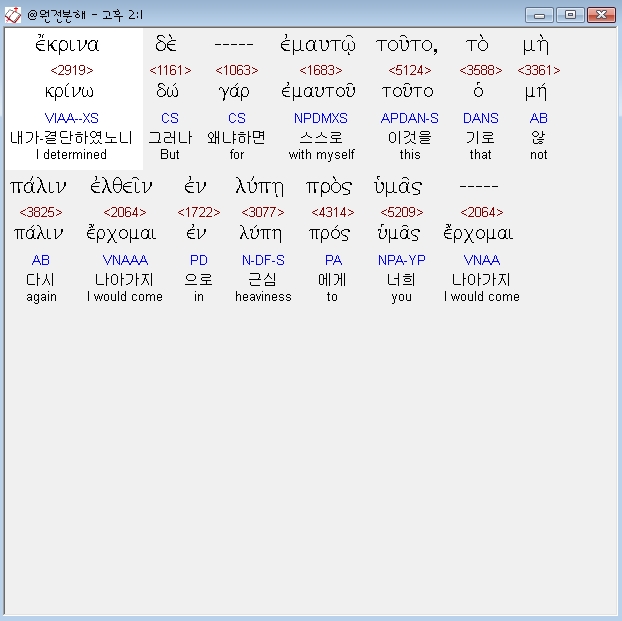Select the Greek word πρὸς
The width and height of the screenshot is (622, 621).
[329, 187]
